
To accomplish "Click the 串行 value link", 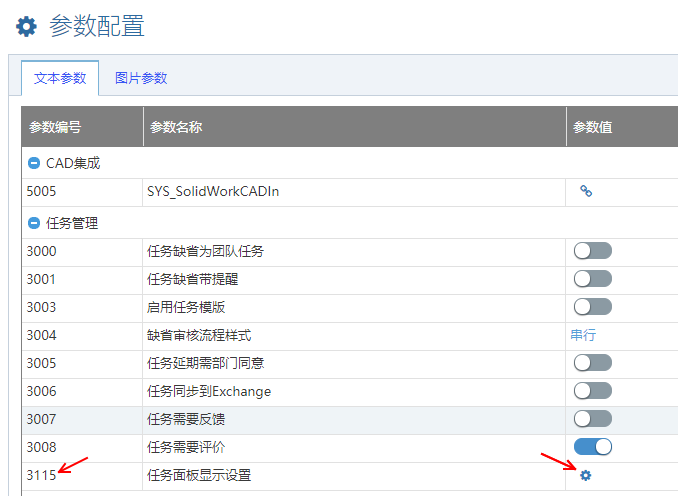I will point(583,335).
